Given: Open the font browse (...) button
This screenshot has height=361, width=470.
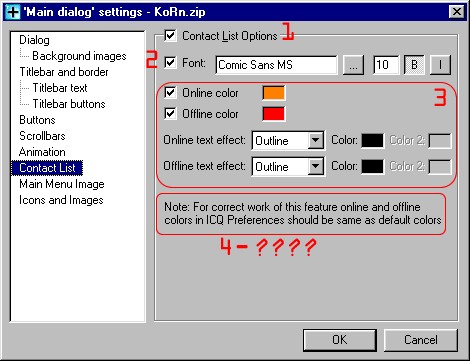Looking at the screenshot, I should point(353,65).
